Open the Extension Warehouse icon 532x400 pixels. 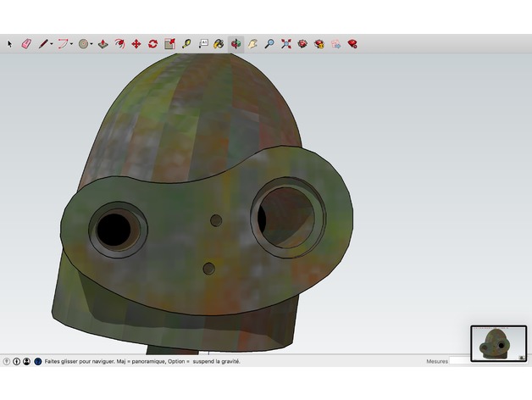click(319, 44)
